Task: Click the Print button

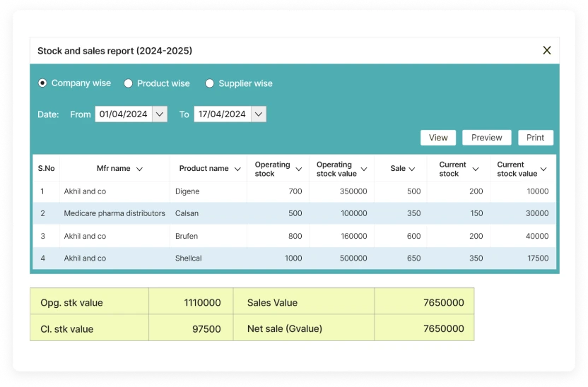Action: pyautogui.click(x=535, y=138)
